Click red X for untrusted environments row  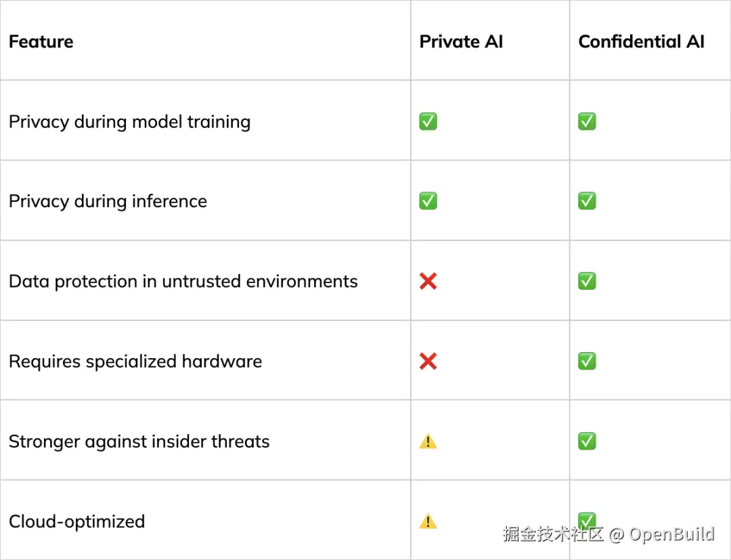[x=428, y=281]
